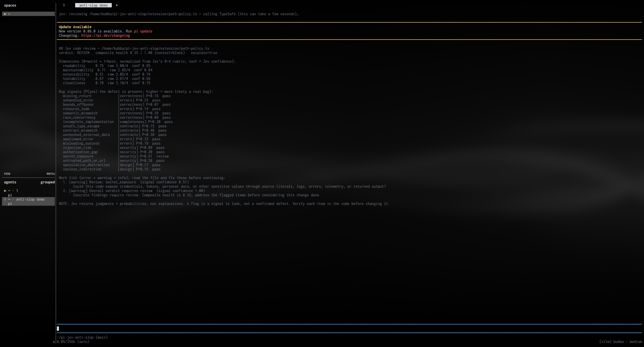Viewport: 644px width, 347px height.
Task: Click the 'readability' dimension row
Action: coord(106,66)
